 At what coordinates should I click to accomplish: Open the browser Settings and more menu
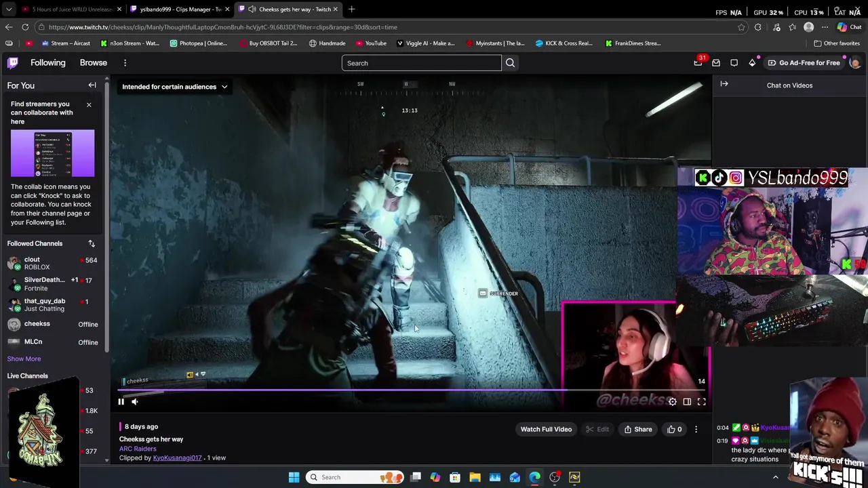point(825,27)
